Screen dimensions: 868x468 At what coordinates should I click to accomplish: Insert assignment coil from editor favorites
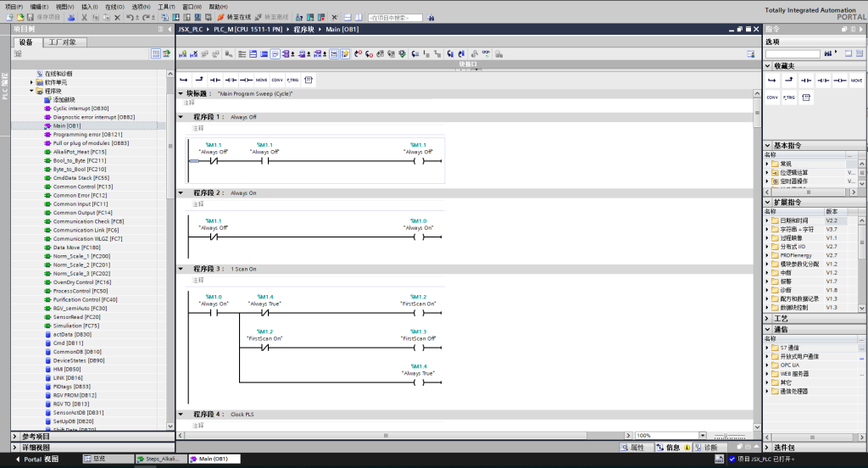(x=247, y=80)
